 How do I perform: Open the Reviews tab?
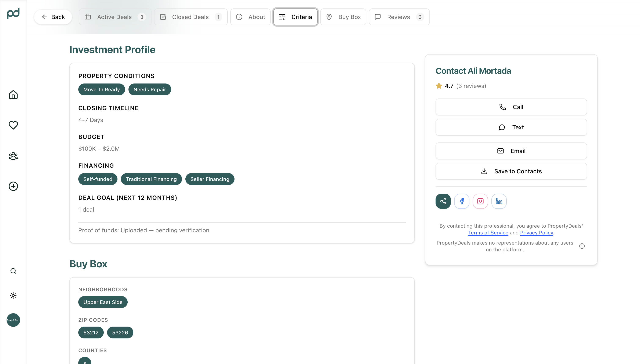pyautogui.click(x=399, y=17)
